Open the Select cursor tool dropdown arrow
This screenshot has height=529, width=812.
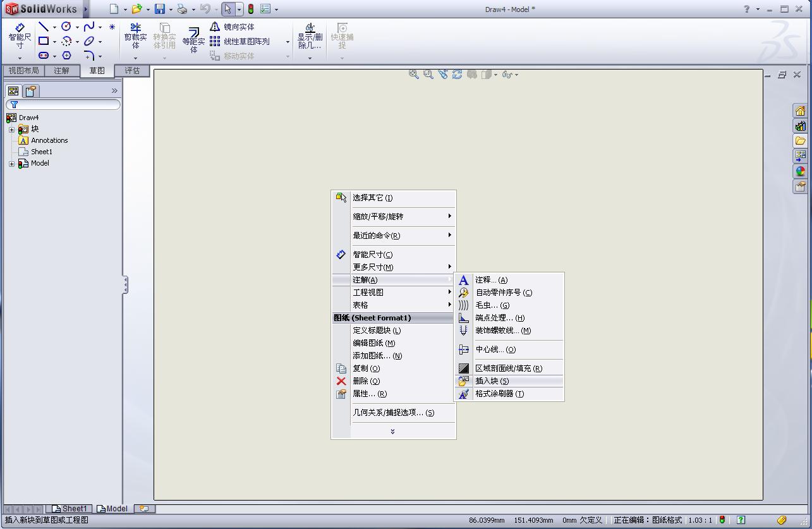click(239, 9)
